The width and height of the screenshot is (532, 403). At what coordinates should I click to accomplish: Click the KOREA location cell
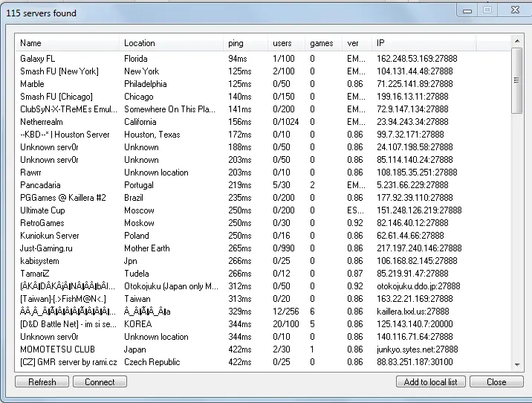137,324
